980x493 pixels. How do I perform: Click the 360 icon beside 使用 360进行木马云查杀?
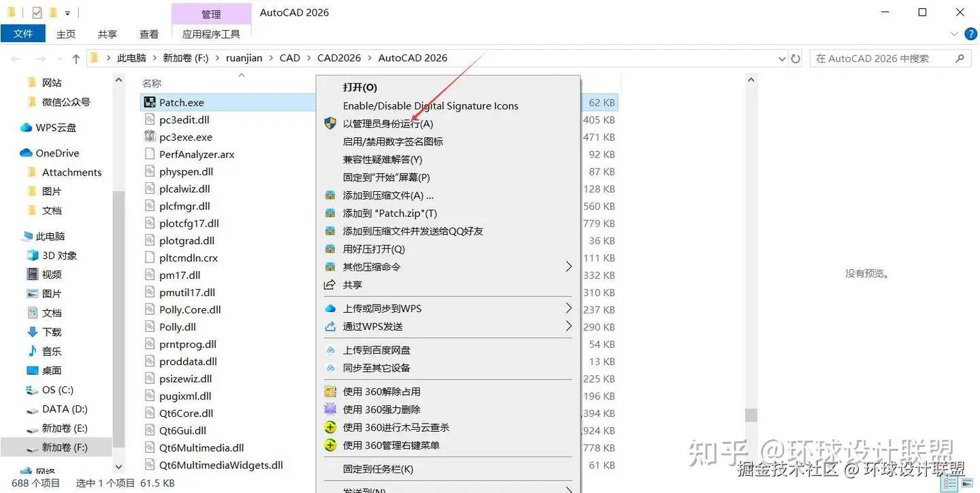330,428
